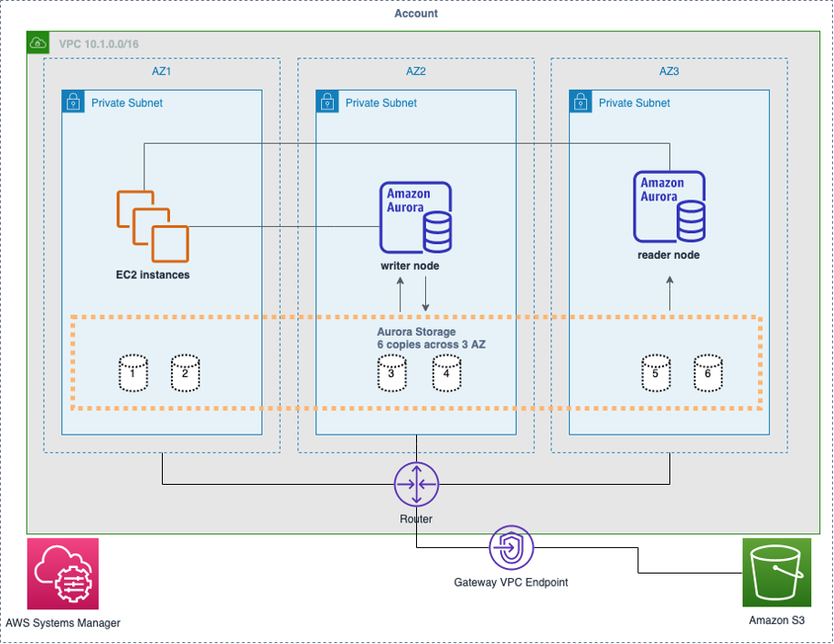Click the AZ2 label
834x644 pixels.
pos(416,71)
